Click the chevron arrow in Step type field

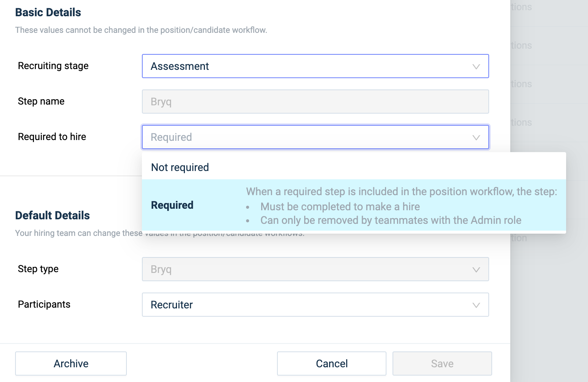point(476,270)
